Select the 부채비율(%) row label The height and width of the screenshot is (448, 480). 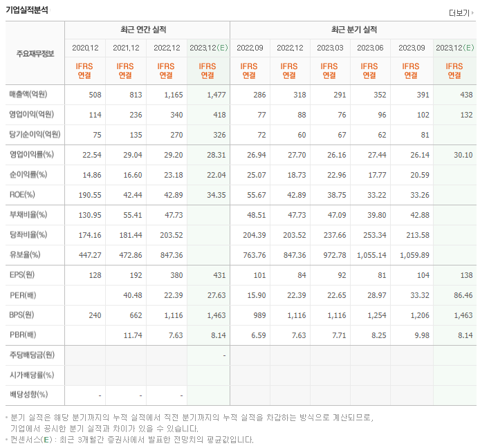pyautogui.click(x=28, y=214)
